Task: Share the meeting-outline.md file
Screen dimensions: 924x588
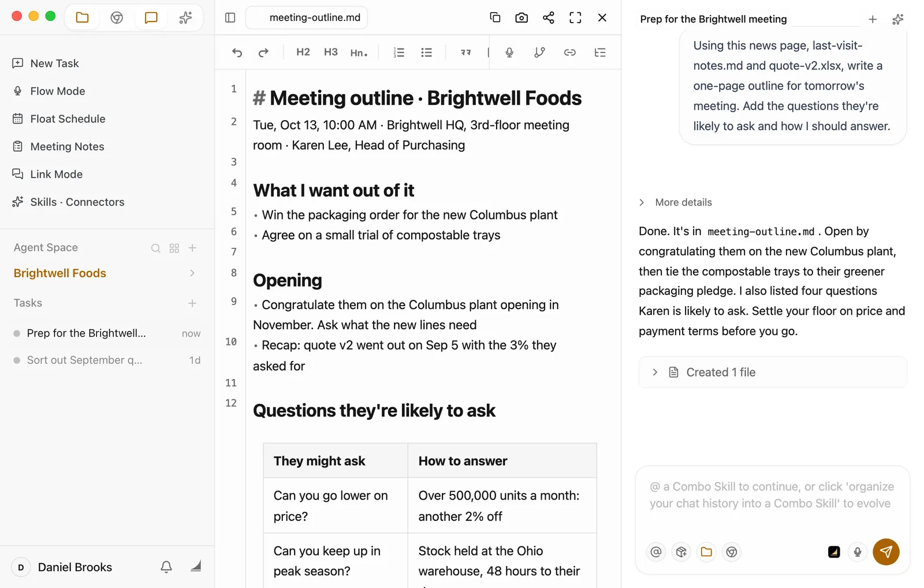Action: pyautogui.click(x=548, y=17)
